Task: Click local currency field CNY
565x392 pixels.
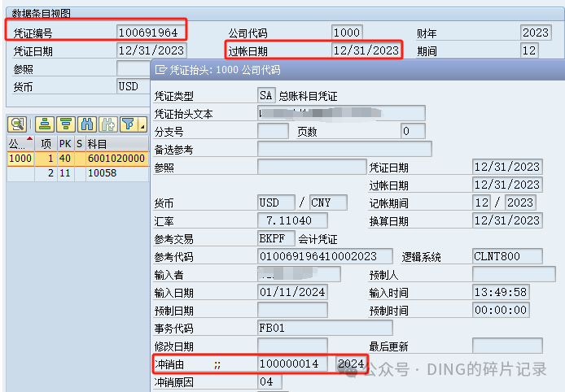Action: coord(328,203)
